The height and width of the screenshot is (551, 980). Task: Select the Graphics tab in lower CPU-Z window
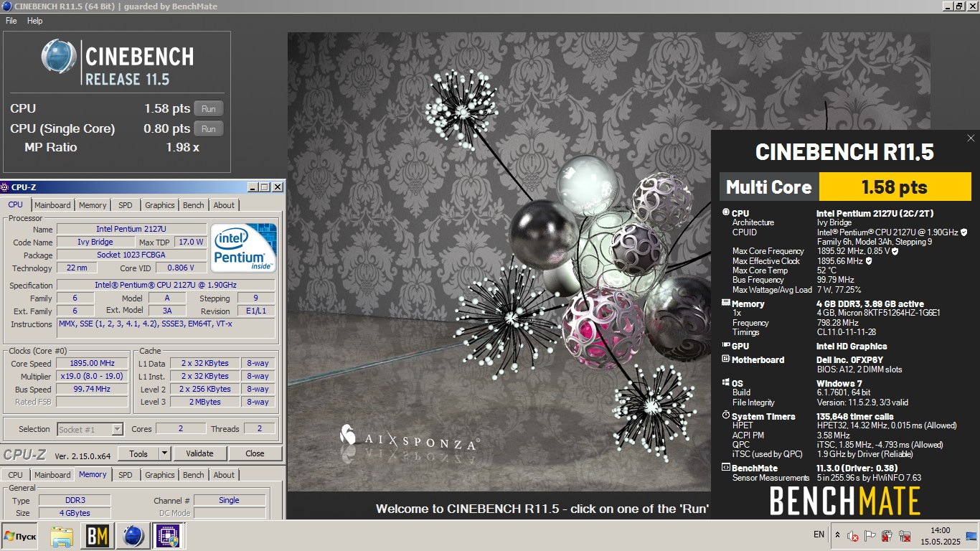[x=160, y=475]
